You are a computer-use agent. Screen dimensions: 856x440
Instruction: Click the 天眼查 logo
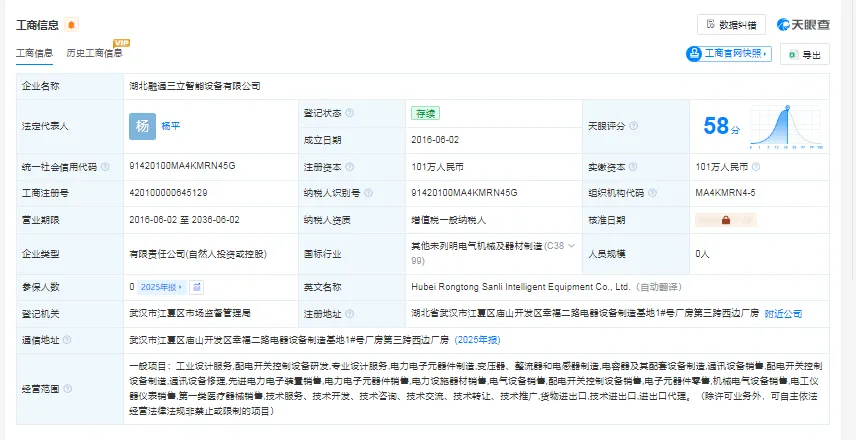(x=804, y=25)
